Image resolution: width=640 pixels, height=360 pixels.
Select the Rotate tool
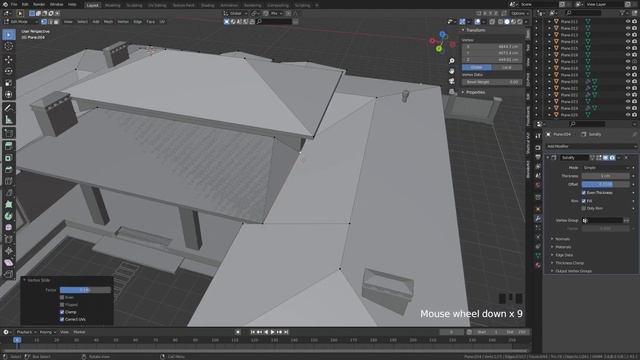9,71
